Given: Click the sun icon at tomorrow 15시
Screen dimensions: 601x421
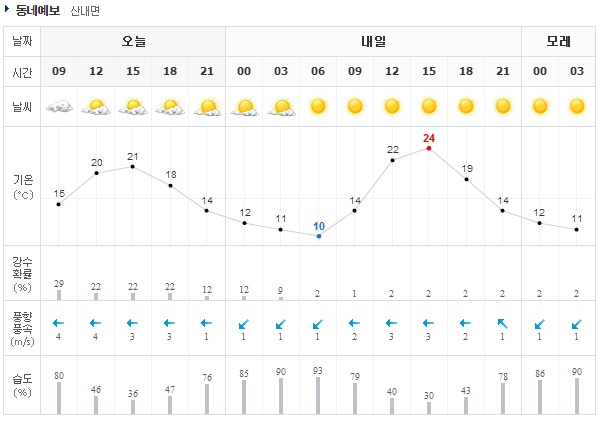Looking at the screenshot, I should click(429, 106).
